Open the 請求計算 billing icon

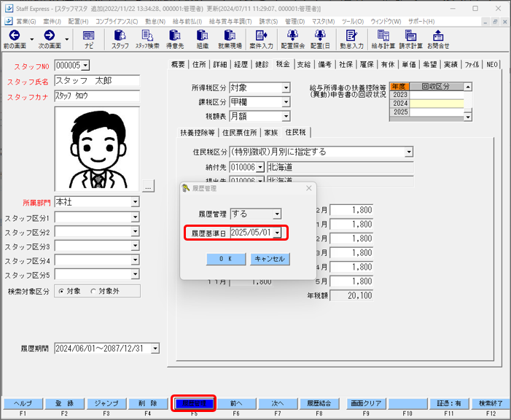pos(410,35)
